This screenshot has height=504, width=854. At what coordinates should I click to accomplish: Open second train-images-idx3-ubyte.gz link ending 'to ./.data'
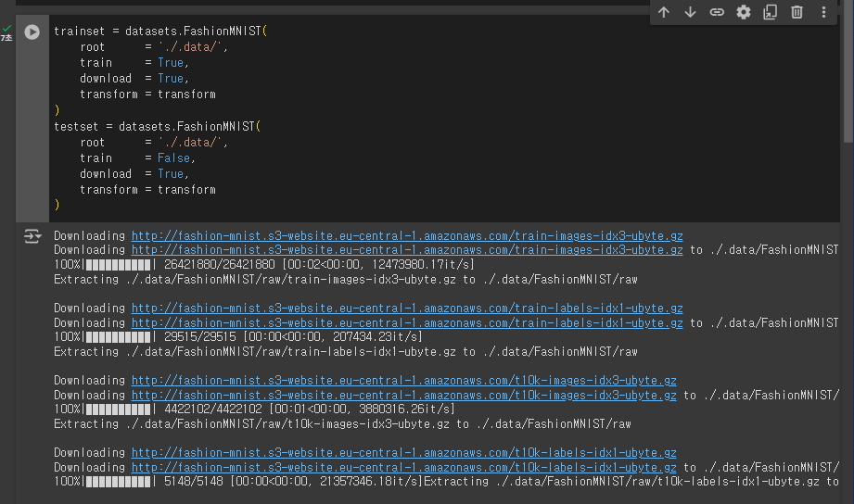pyautogui.click(x=407, y=250)
